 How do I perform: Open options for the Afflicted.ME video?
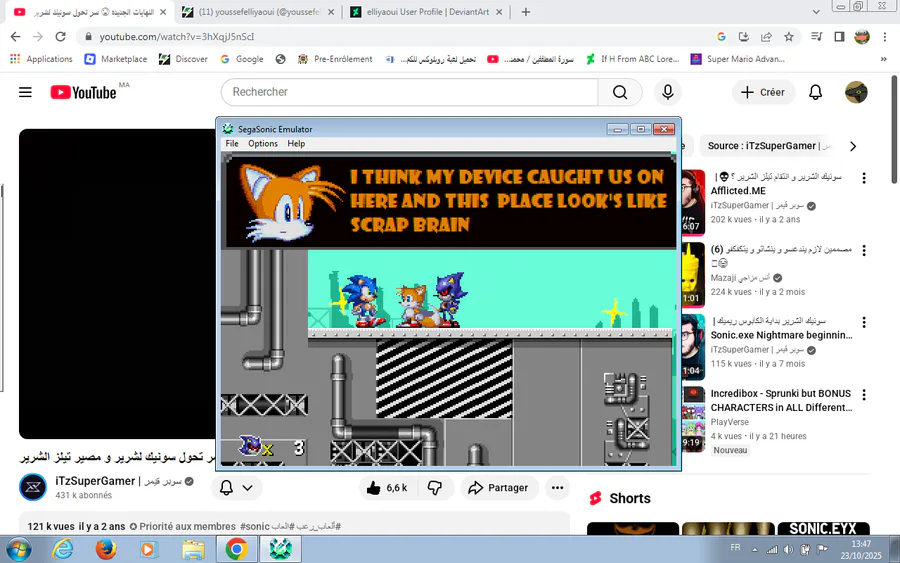coord(864,178)
